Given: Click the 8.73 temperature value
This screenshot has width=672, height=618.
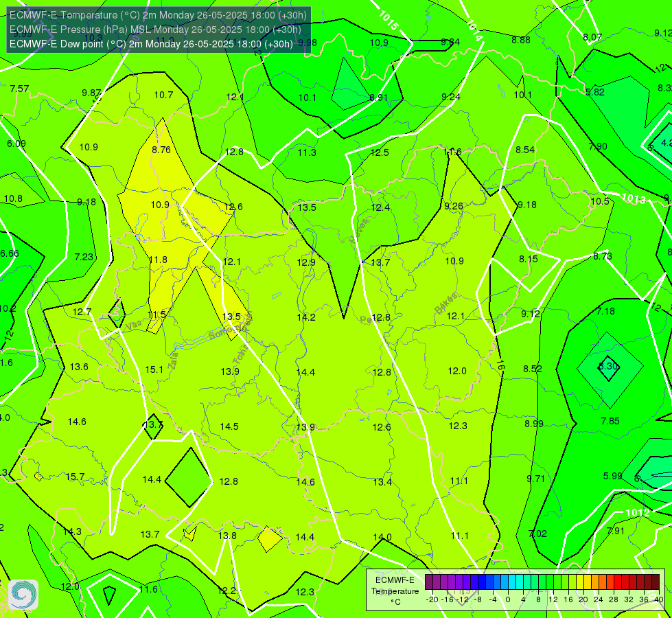Looking at the screenshot, I should 603,256.
